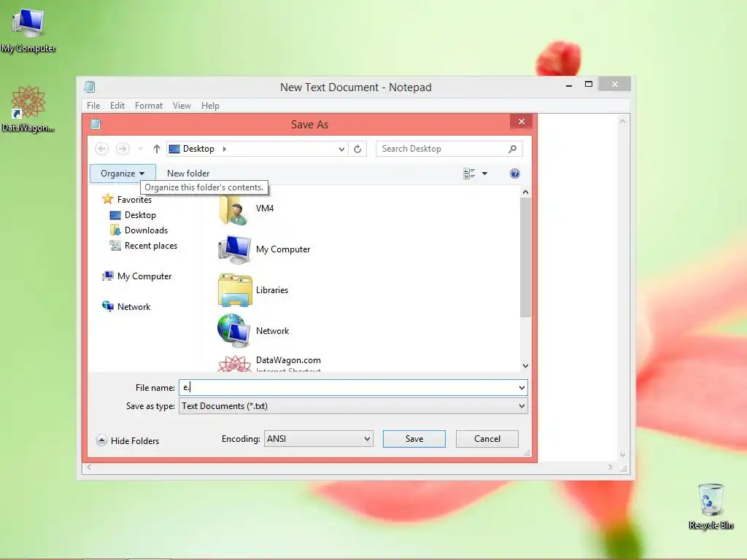Click file list scroll down arrow
The image size is (747, 560).
pos(525,366)
